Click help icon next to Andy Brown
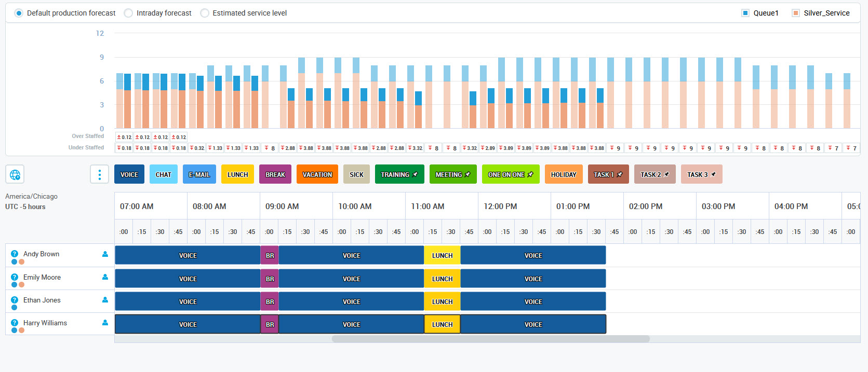Screen dimensions: 868x372 (15, 254)
